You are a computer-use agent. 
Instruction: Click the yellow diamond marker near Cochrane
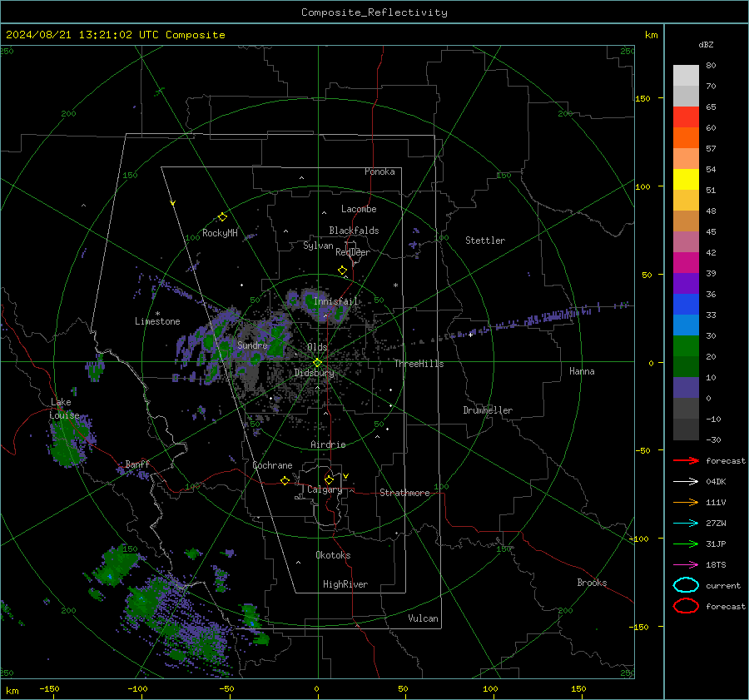(285, 480)
